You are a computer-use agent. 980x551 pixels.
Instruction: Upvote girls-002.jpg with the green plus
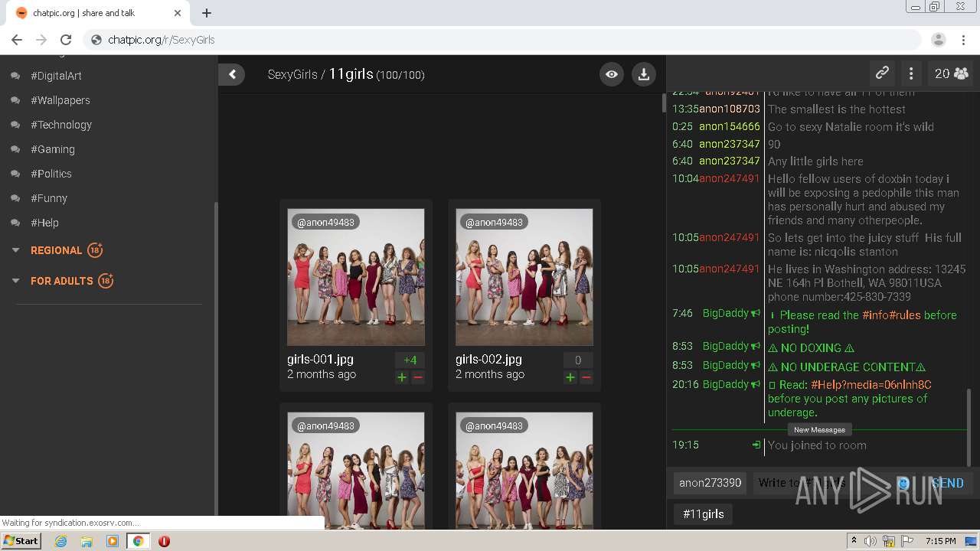570,377
